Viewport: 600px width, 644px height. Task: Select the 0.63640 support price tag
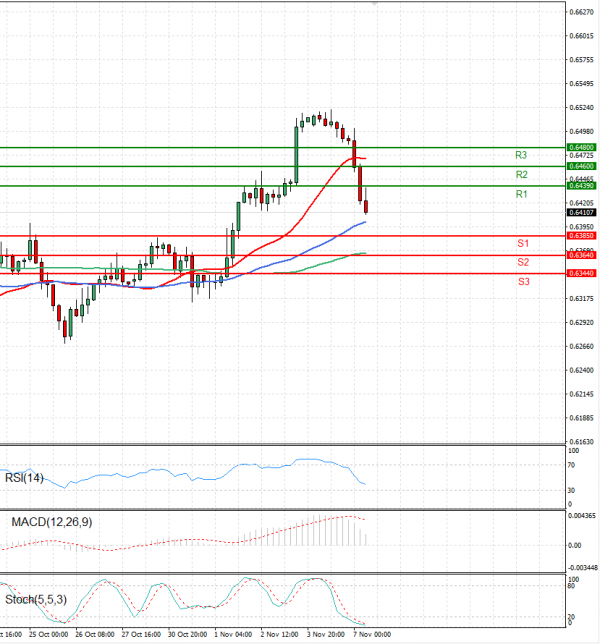tap(582, 255)
